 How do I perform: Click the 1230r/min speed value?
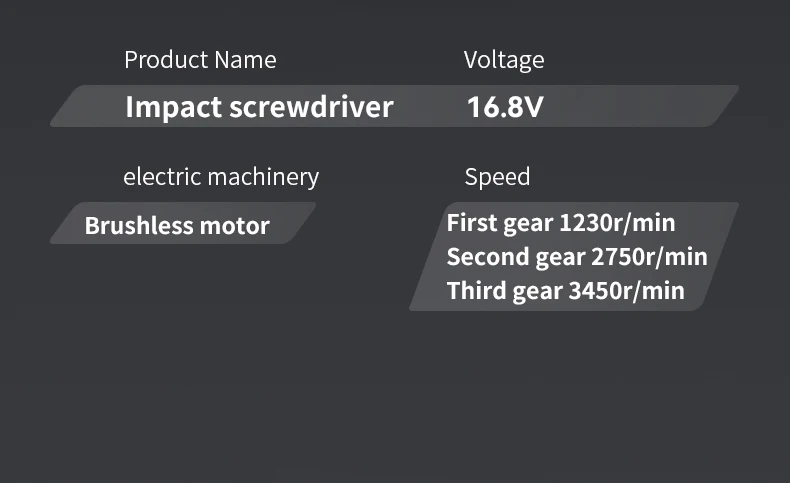[617, 222]
